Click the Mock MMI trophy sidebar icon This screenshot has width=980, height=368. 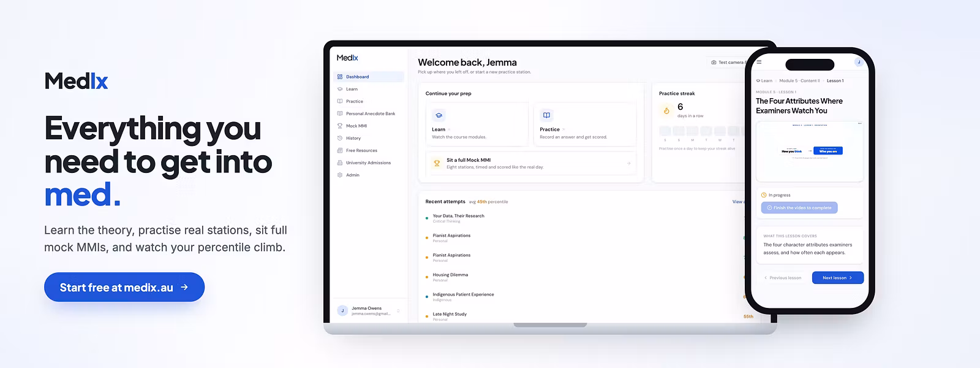click(x=340, y=126)
